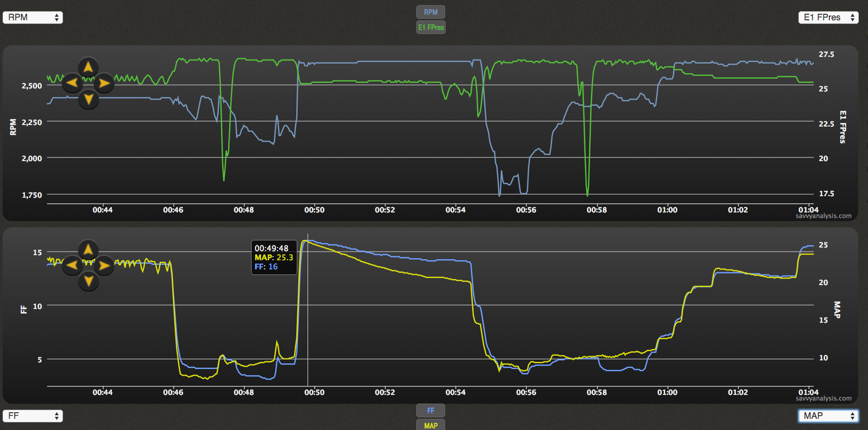This screenshot has height=430, width=868.
Task: Open savvyanalysis.com link under lower chart
Action: pyautogui.click(x=823, y=398)
